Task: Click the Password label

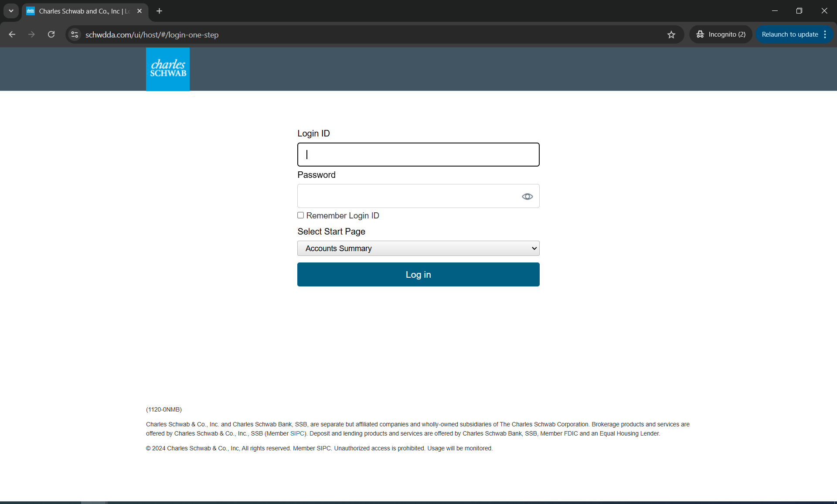Action: point(316,175)
